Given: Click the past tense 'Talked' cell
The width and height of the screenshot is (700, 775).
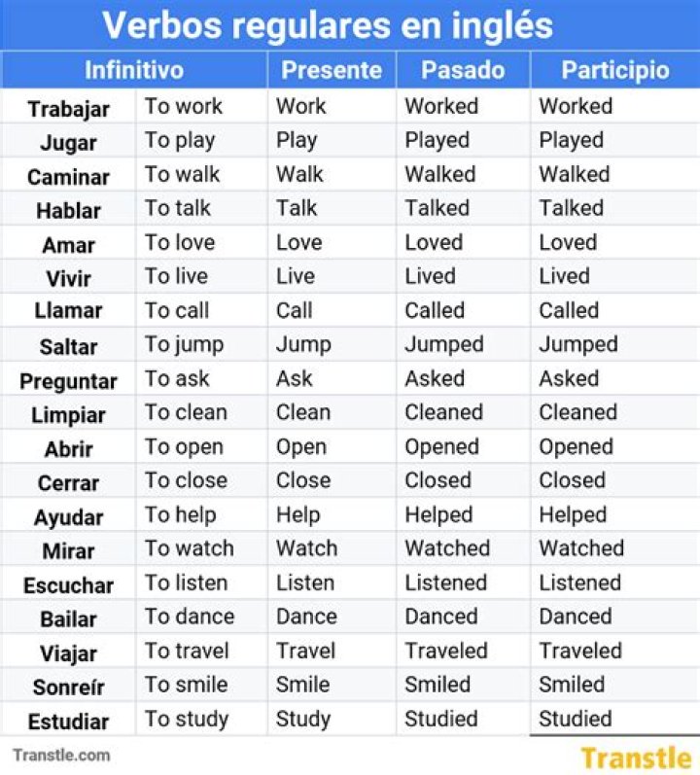Looking at the screenshot, I should [437, 208].
